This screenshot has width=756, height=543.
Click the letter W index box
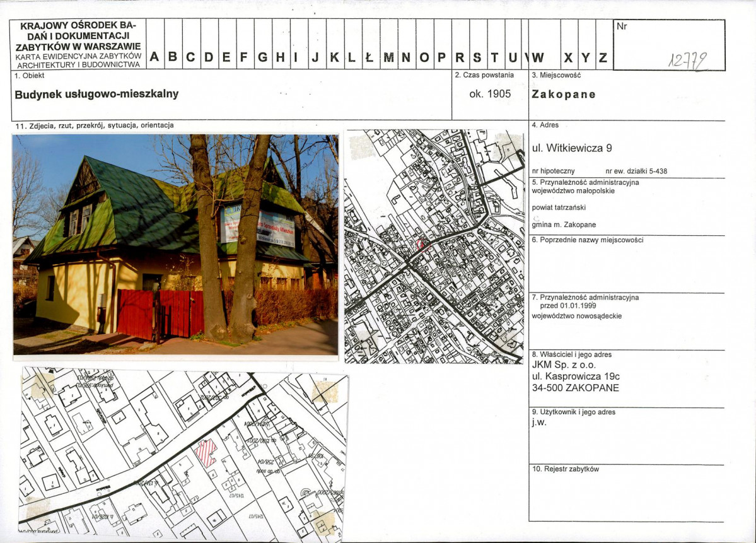tap(538, 58)
